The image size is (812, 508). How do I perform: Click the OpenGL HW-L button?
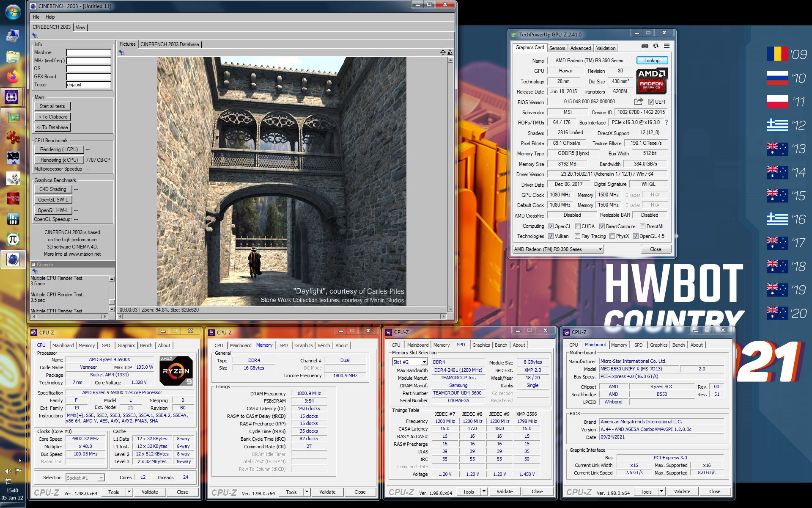(x=53, y=210)
